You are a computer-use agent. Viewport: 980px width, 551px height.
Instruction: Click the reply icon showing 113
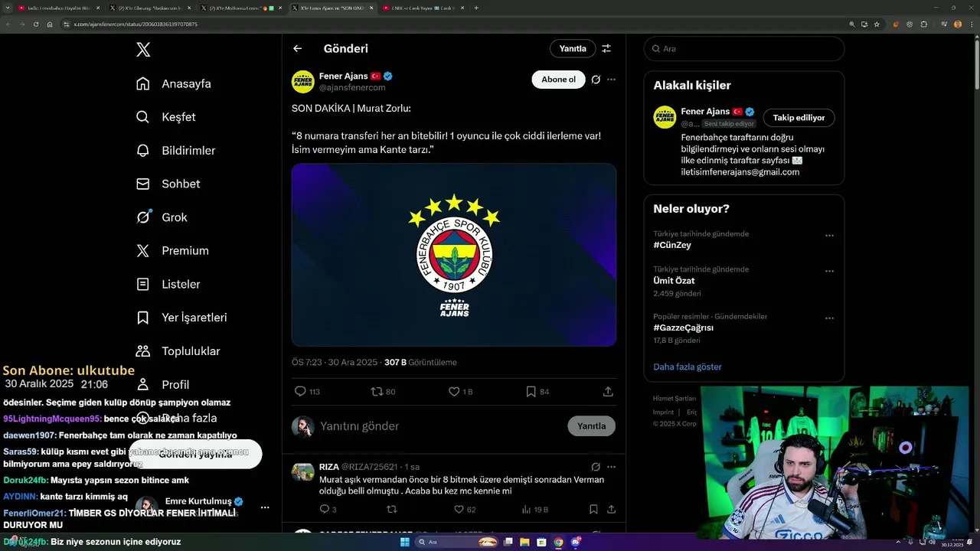[307, 392]
